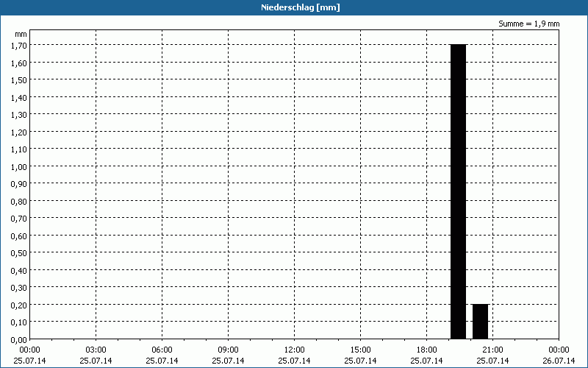Click the 1,40 y-axis value
588x368 pixels.
19,98
